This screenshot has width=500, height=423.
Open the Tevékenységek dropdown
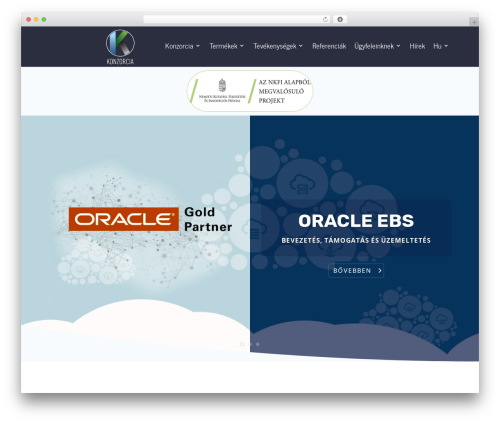pyautogui.click(x=278, y=46)
